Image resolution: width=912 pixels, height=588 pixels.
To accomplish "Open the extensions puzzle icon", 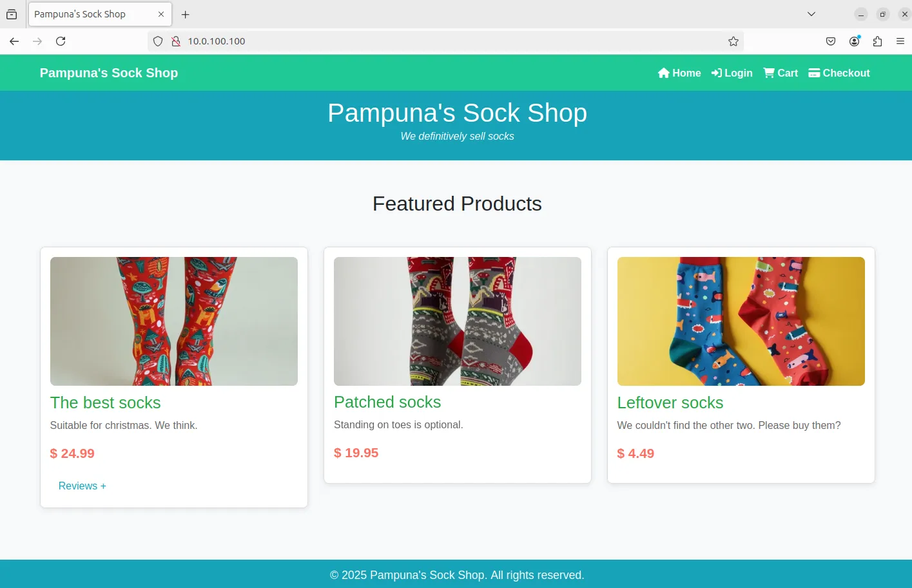I will pyautogui.click(x=877, y=41).
